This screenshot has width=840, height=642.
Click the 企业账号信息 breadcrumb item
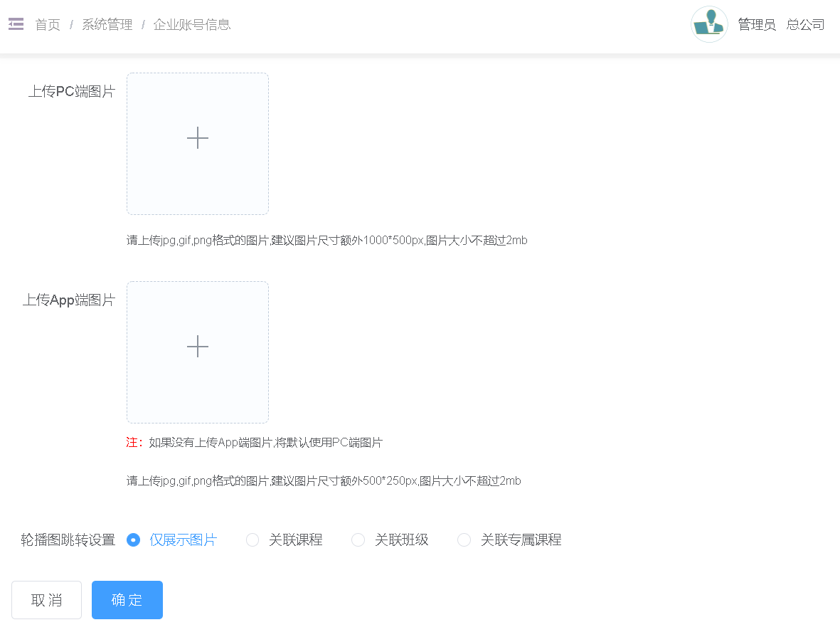(192, 25)
